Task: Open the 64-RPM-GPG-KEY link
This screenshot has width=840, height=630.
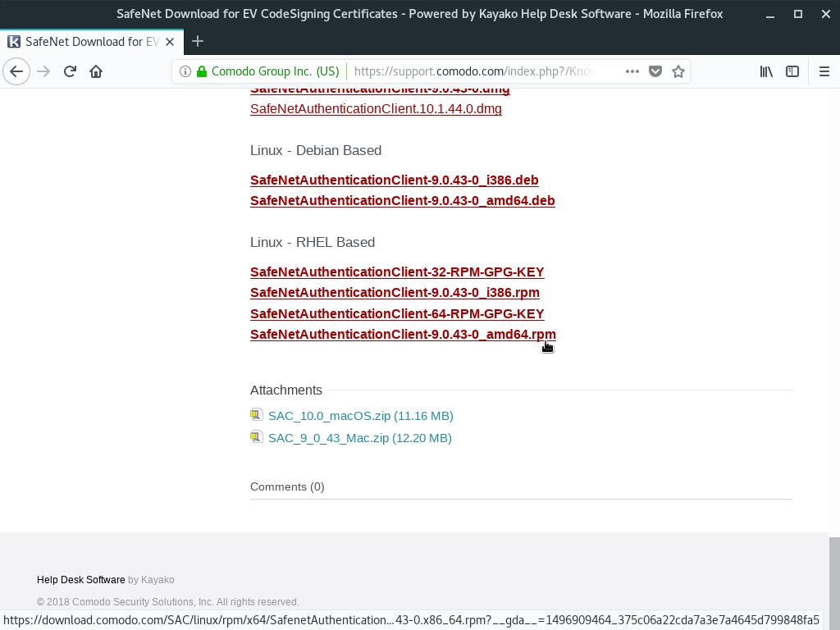Action: [x=397, y=314]
